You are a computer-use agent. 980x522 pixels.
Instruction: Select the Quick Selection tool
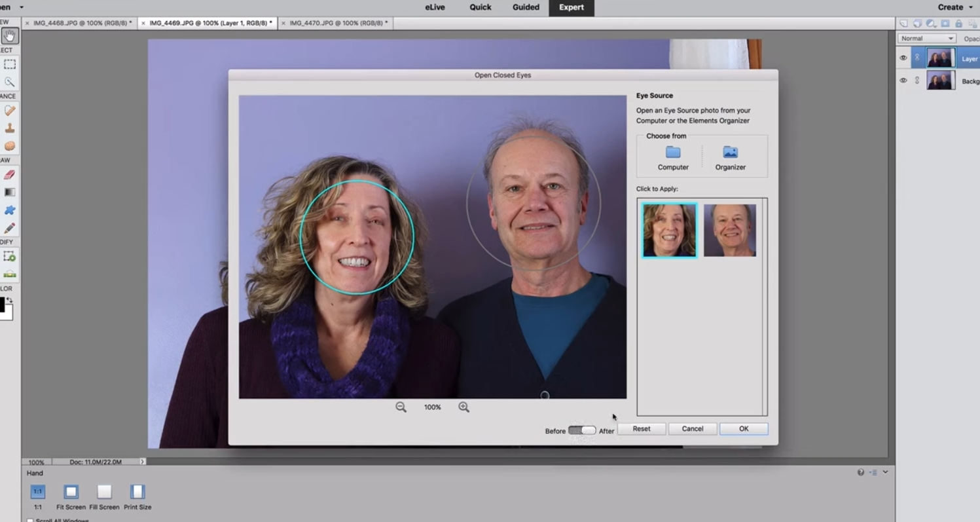[10, 82]
